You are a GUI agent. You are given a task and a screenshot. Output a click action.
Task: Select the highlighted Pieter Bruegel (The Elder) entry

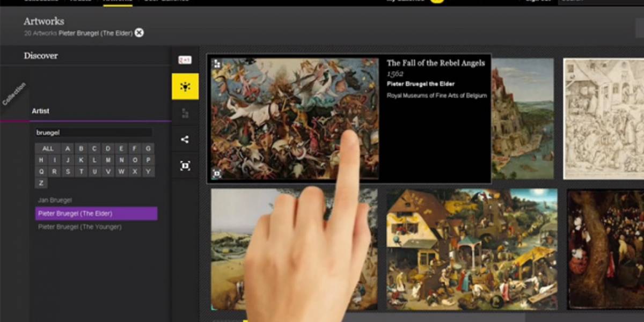[x=96, y=214]
